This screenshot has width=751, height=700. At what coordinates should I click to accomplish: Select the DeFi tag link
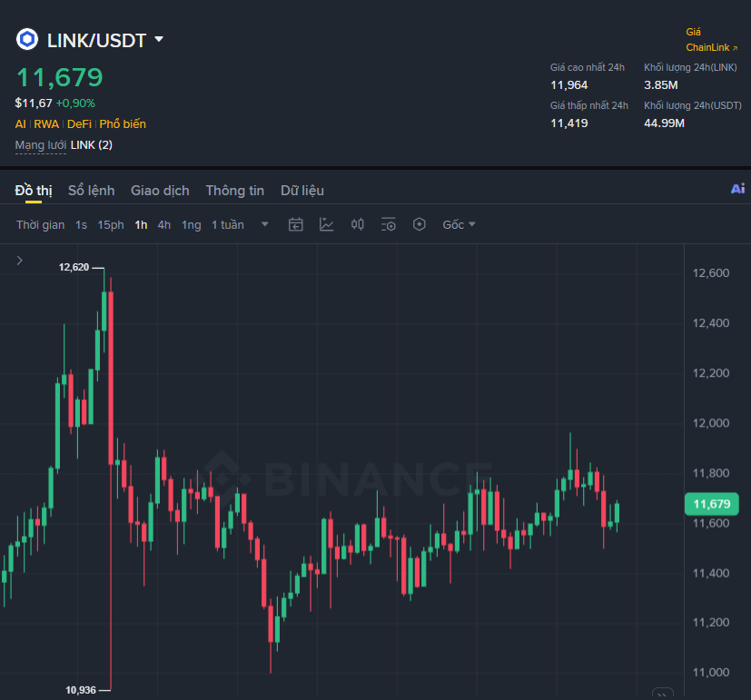(x=80, y=124)
